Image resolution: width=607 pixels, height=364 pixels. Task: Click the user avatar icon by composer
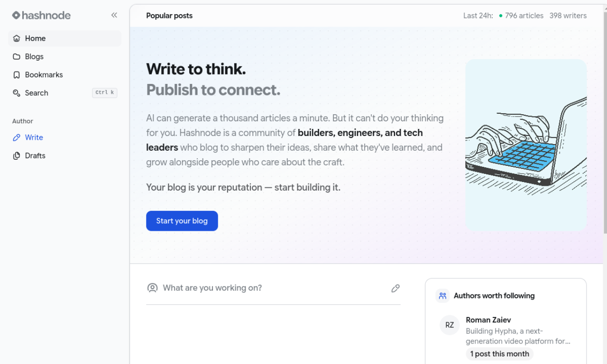(152, 288)
